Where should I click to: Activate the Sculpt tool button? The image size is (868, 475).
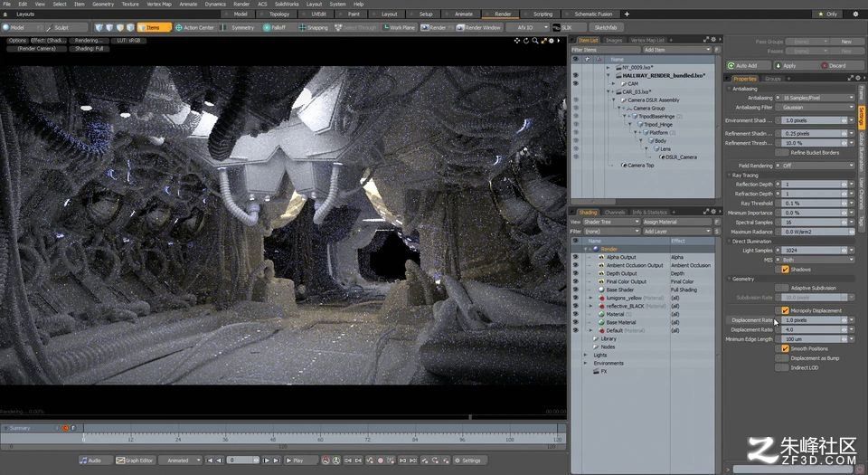[66, 27]
